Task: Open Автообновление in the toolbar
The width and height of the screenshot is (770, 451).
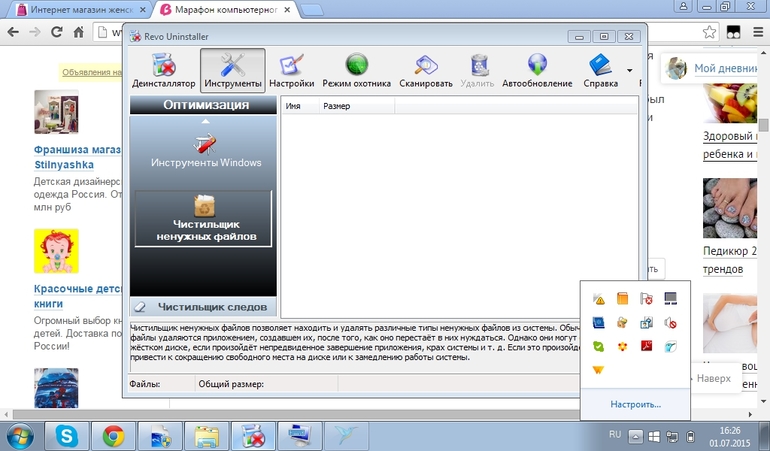Action: (537, 71)
